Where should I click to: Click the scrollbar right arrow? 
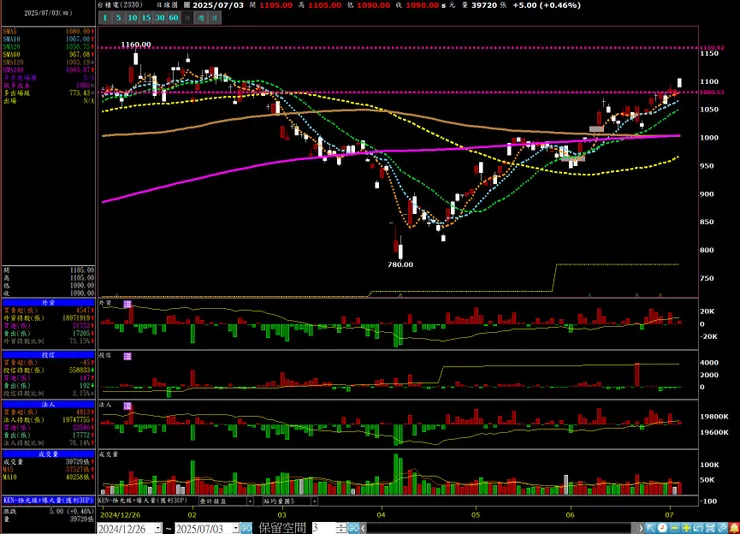tap(641, 528)
